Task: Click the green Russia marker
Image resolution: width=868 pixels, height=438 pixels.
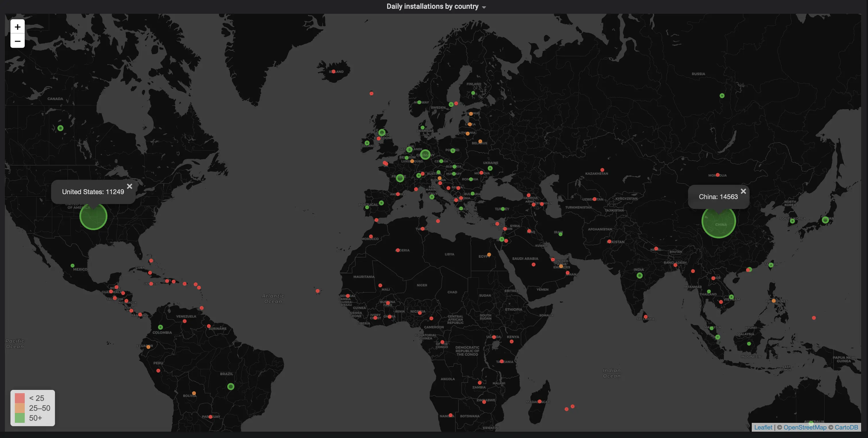Action: (x=722, y=96)
